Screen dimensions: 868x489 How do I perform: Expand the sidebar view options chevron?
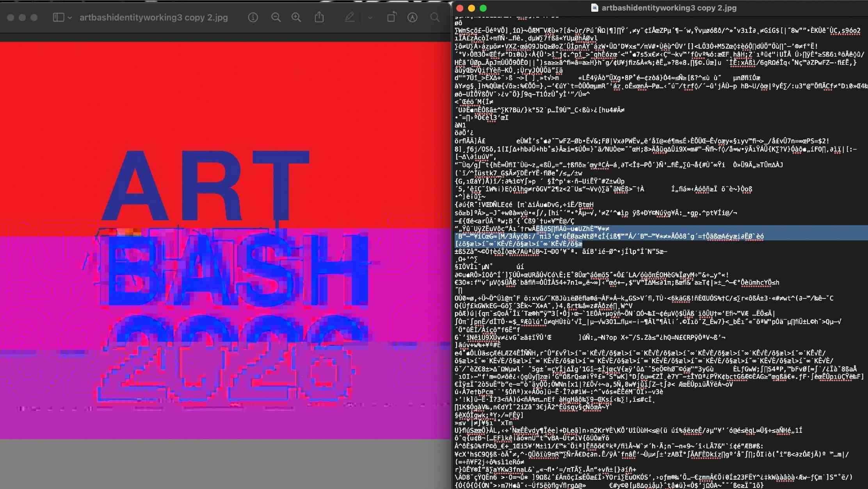(x=70, y=18)
